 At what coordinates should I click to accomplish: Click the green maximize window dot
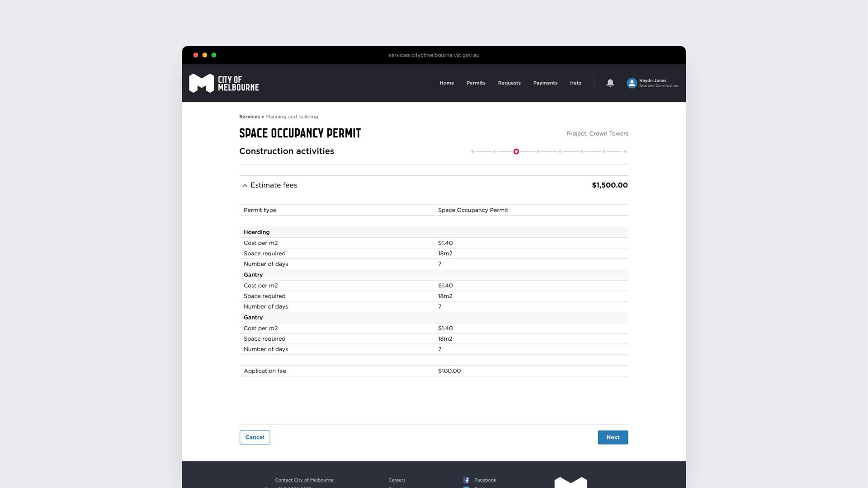[214, 55]
